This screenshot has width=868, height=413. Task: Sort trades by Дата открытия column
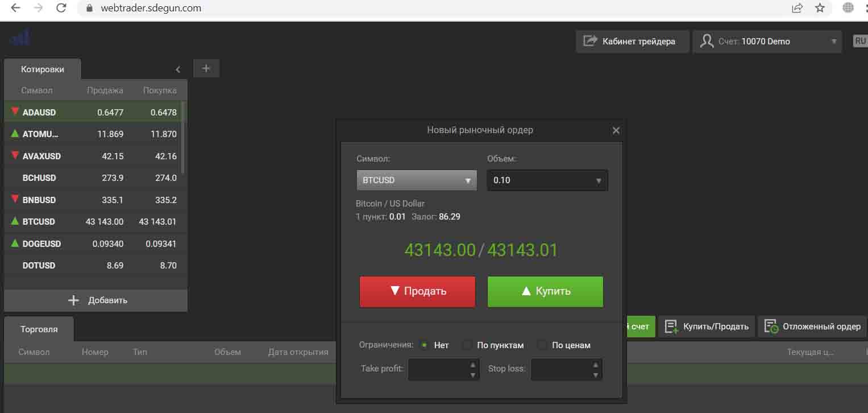click(298, 352)
